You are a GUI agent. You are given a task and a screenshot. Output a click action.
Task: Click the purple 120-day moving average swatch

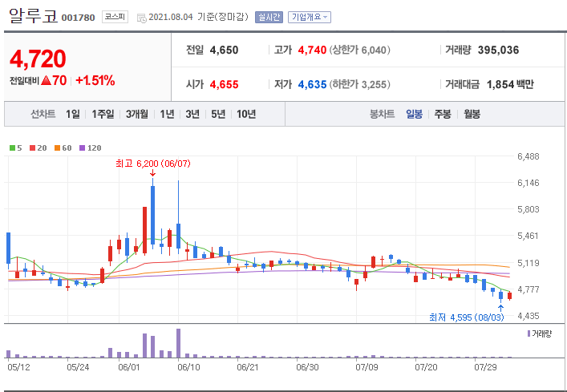(x=82, y=148)
